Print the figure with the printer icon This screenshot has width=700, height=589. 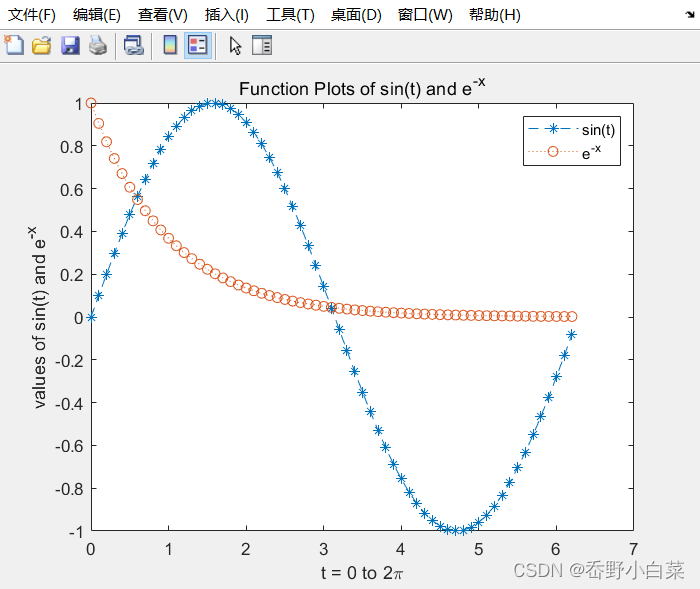point(98,45)
